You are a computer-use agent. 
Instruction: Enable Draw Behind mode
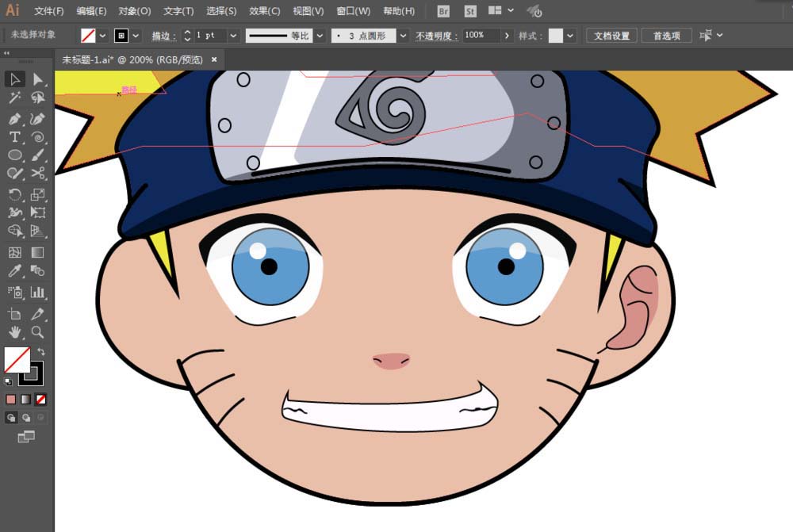click(26, 418)
